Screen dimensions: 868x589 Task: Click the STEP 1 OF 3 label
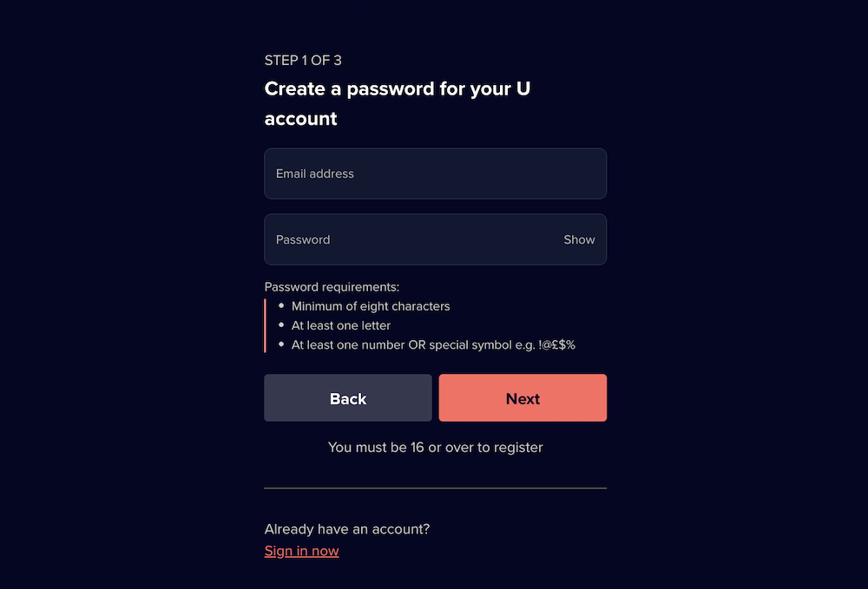click(303, 60)
